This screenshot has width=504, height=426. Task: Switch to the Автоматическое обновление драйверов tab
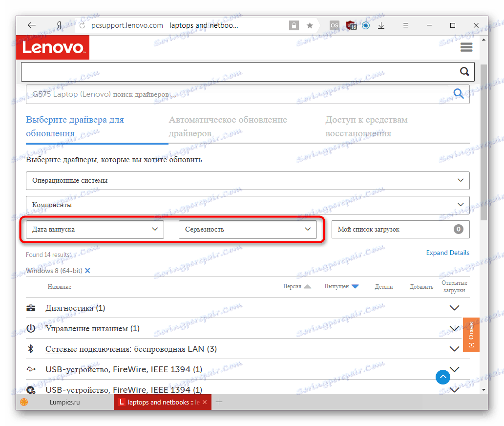[228, 126]
